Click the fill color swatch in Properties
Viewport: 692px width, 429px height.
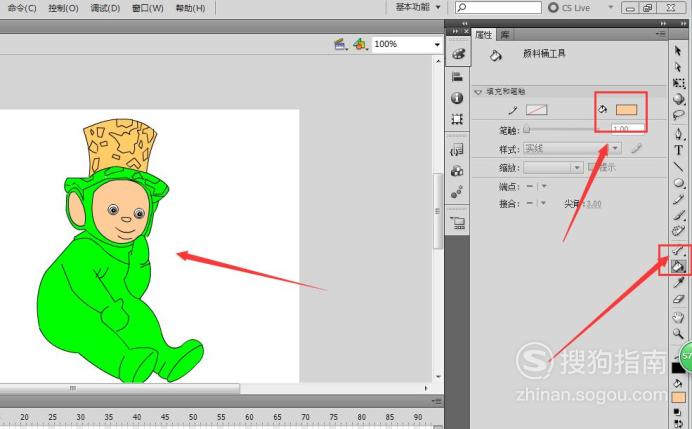tap(626, 110)
